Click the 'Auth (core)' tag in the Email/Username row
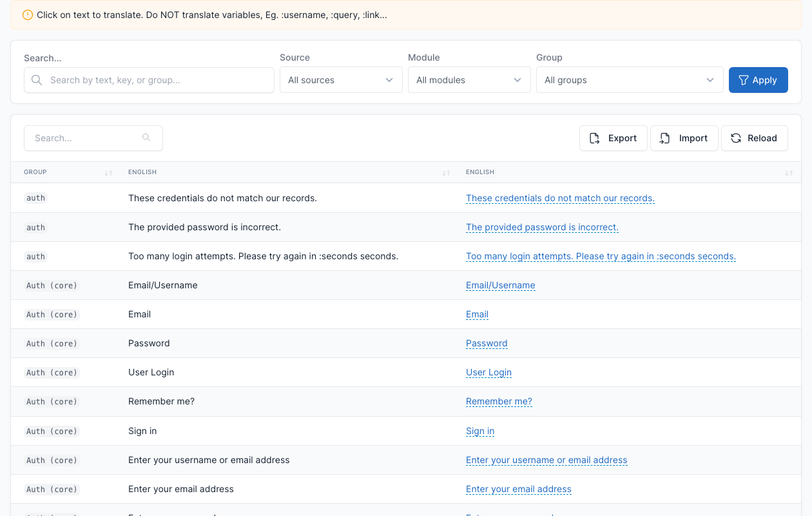Image resolution: width=812 pixels, height=516 pixels. (52, 285)
